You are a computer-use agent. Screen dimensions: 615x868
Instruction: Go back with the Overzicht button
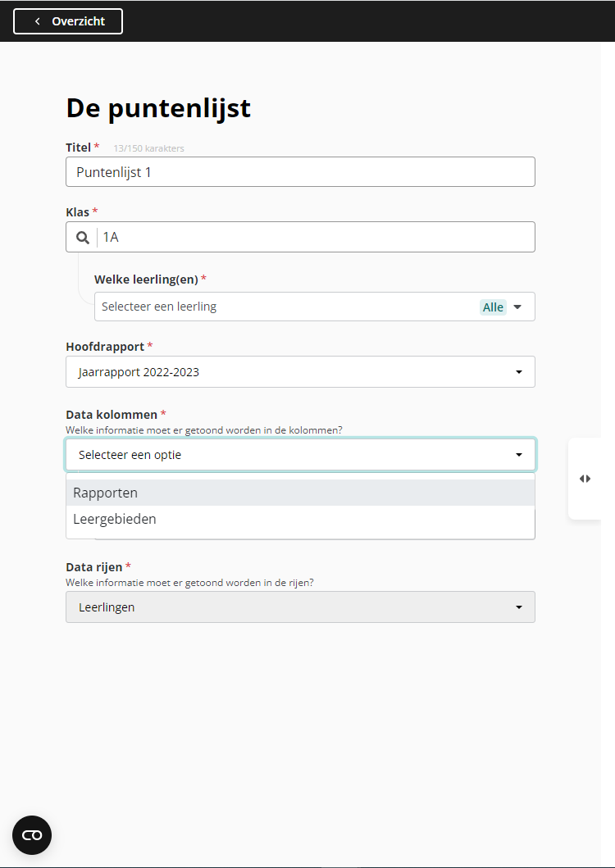pyautogui.click(x=69, y=21)
